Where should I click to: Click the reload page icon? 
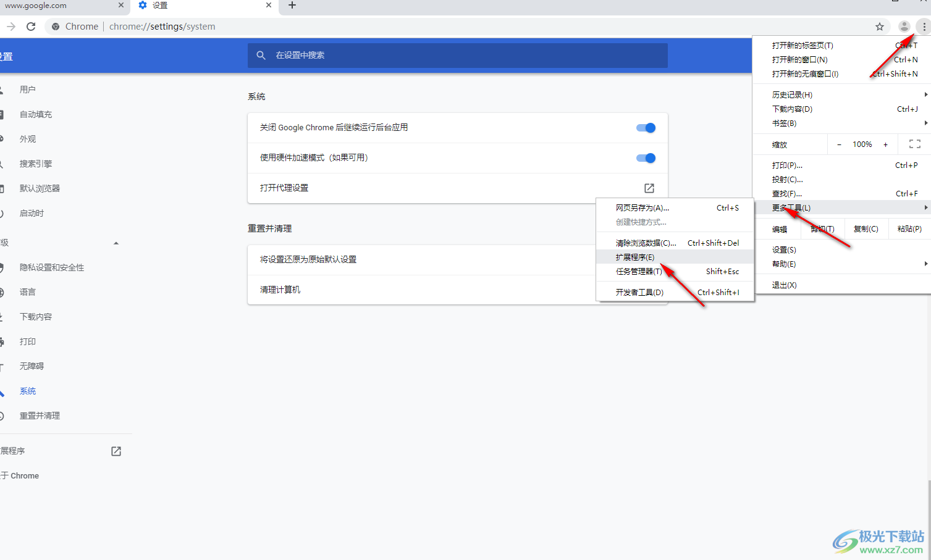coord(31,27)
